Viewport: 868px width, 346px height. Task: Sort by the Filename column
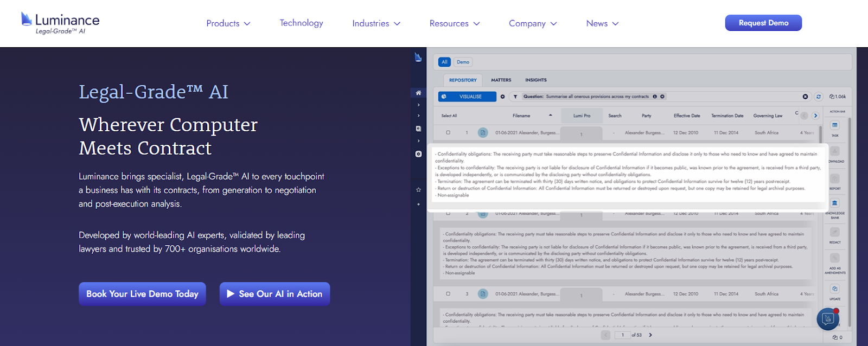[521, 116]
